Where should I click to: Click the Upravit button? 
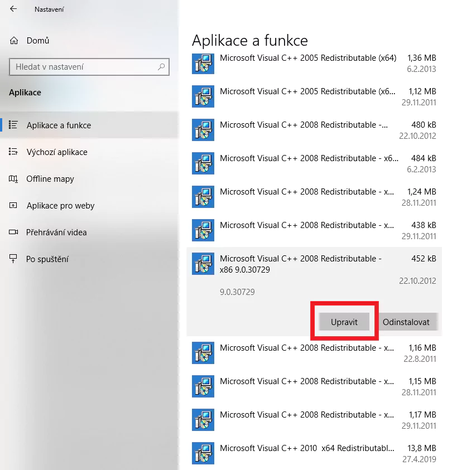click(344, 322)
